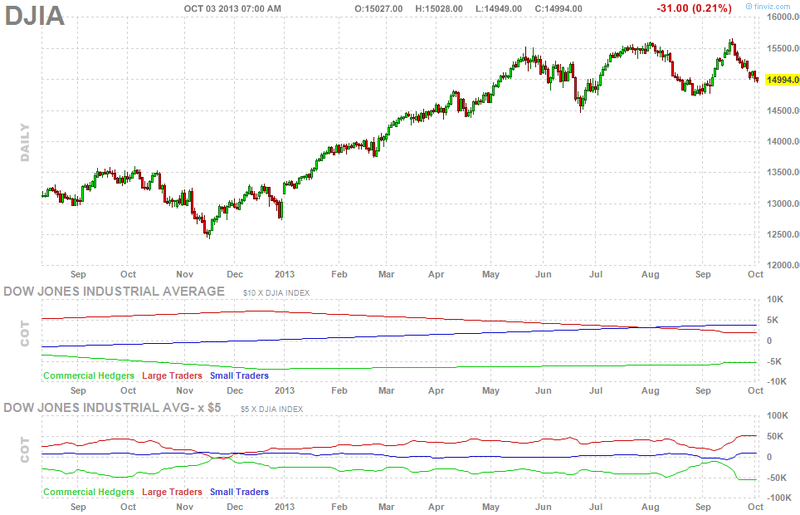The width and height of the screenshot is (800, 515).
Task: Click the -5K axis label
Action: point(774,362)
